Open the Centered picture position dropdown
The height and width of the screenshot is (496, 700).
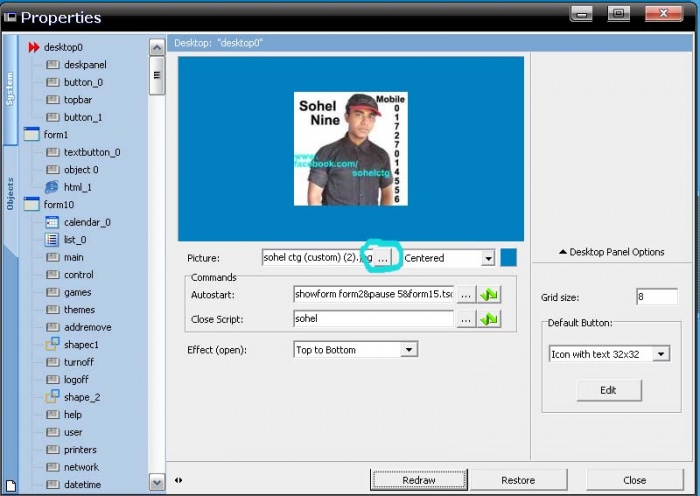[x=488, y=258]
